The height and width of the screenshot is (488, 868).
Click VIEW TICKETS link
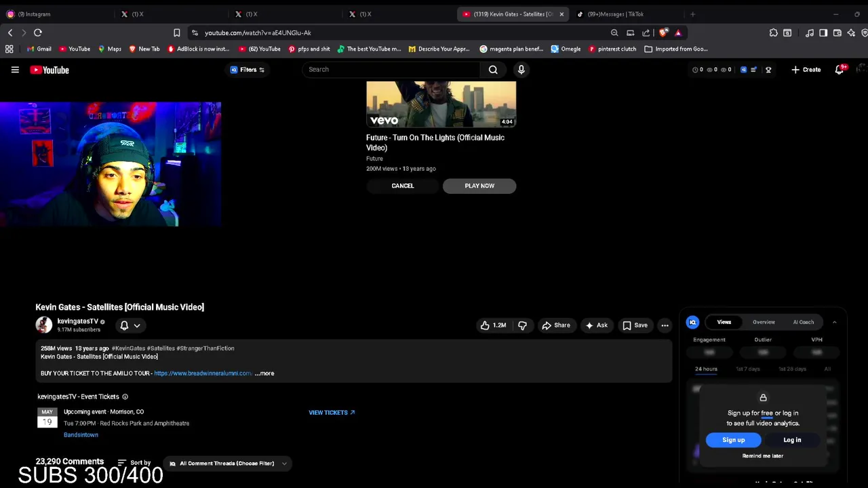[x=332, y=412]
